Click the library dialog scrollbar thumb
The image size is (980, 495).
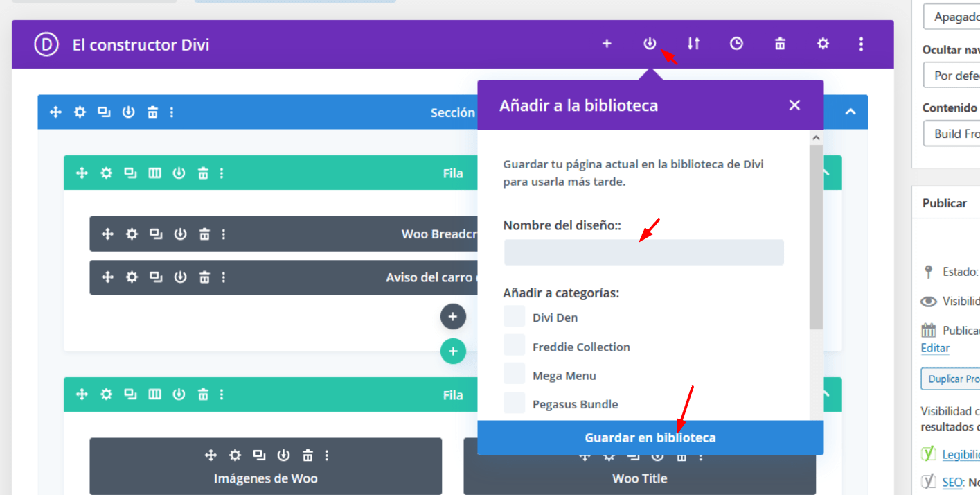coord(816,236)
